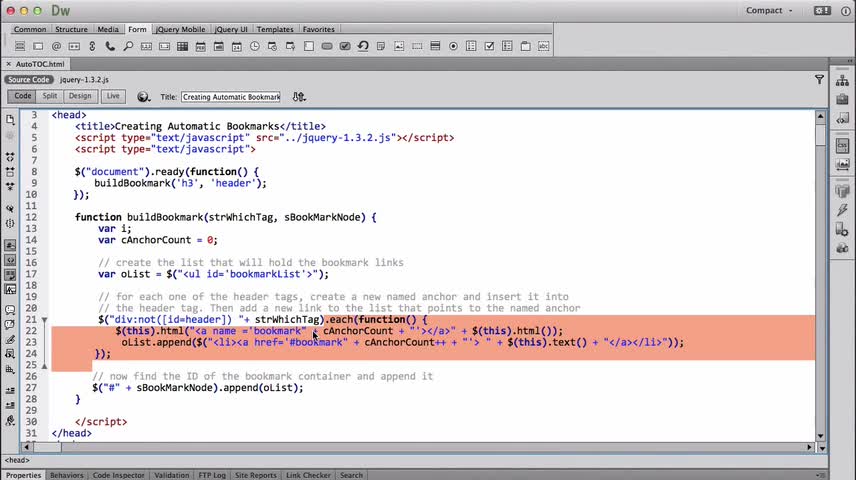The width and height of the screenshot is (856, 480).
Task: Click the Title input field
Action: tap(231, 97)
